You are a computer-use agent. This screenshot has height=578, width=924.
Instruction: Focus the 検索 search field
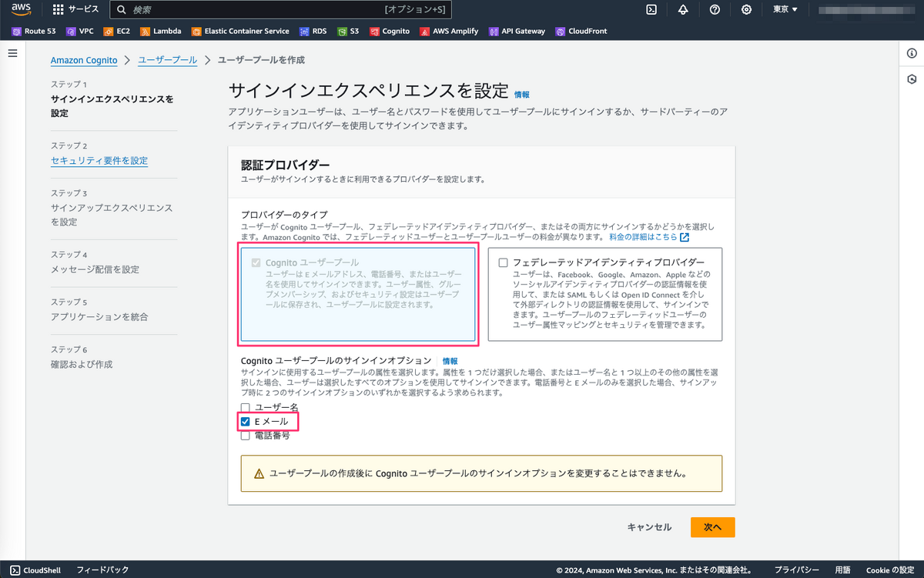pos(280,10)
